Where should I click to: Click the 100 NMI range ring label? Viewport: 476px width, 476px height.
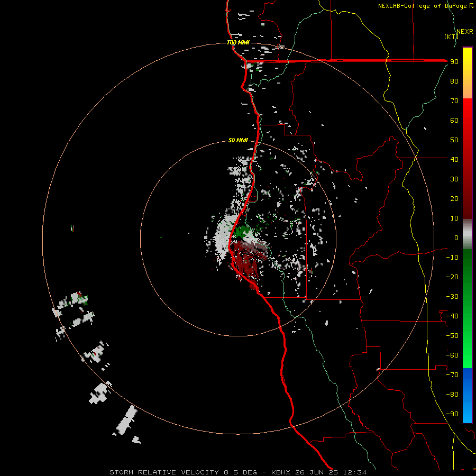click(x=238, y=42)
